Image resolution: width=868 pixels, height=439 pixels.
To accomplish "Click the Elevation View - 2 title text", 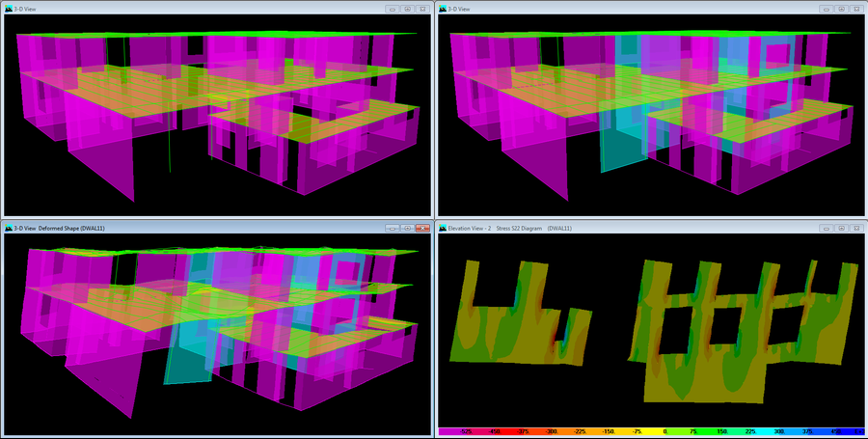I will coord(473,229).
